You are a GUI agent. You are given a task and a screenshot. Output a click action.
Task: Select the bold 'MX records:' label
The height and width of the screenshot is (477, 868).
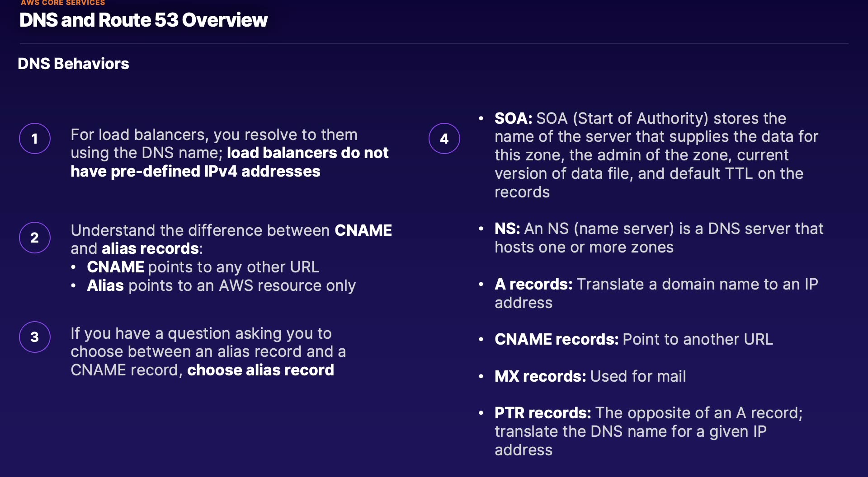(540, 376)
